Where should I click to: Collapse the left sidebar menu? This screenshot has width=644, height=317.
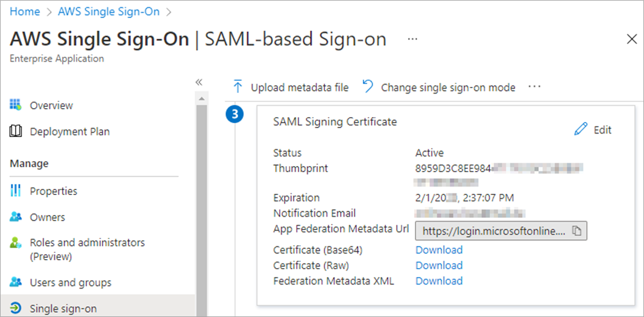click(x=198, y=82)
